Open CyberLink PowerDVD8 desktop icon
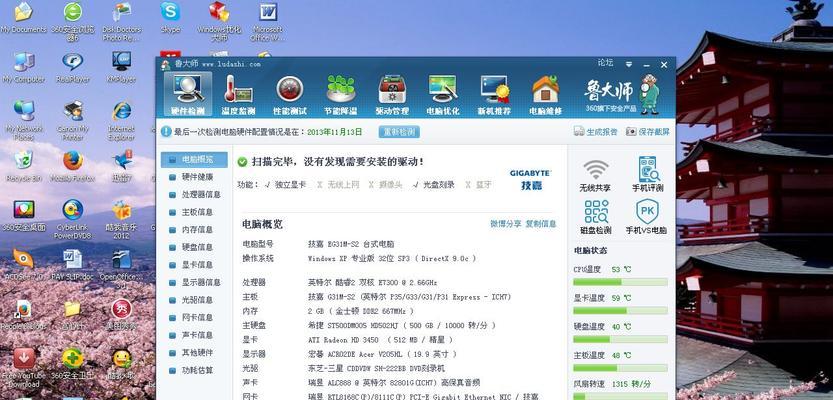Image resolution: width=833 pixels, height=400 pixels. point(73,219)
